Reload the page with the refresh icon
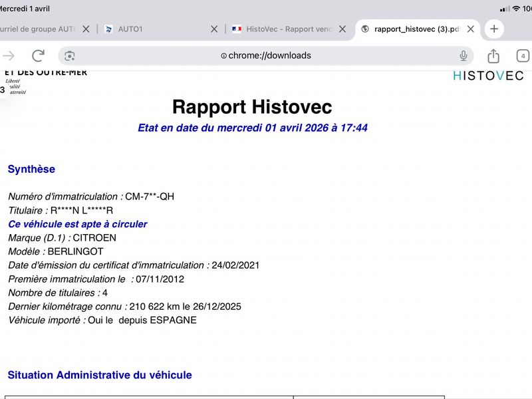 38,56
